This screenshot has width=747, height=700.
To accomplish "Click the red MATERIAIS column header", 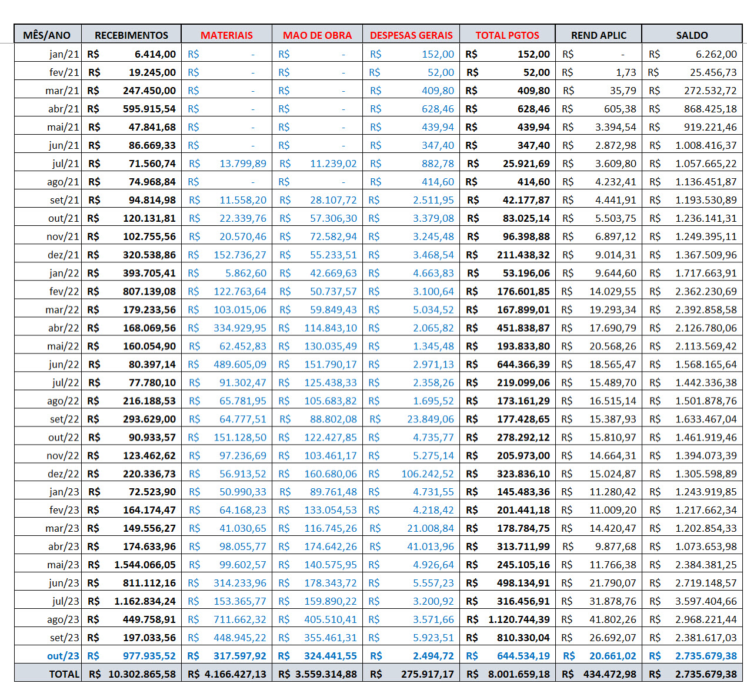I will coord(226,35).
